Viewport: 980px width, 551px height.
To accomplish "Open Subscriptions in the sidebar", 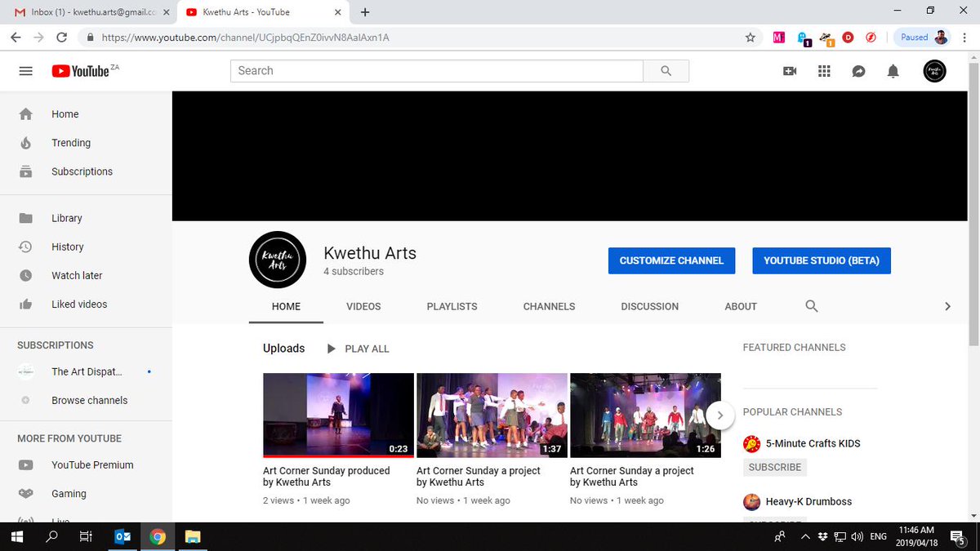I will click(86, 171).
